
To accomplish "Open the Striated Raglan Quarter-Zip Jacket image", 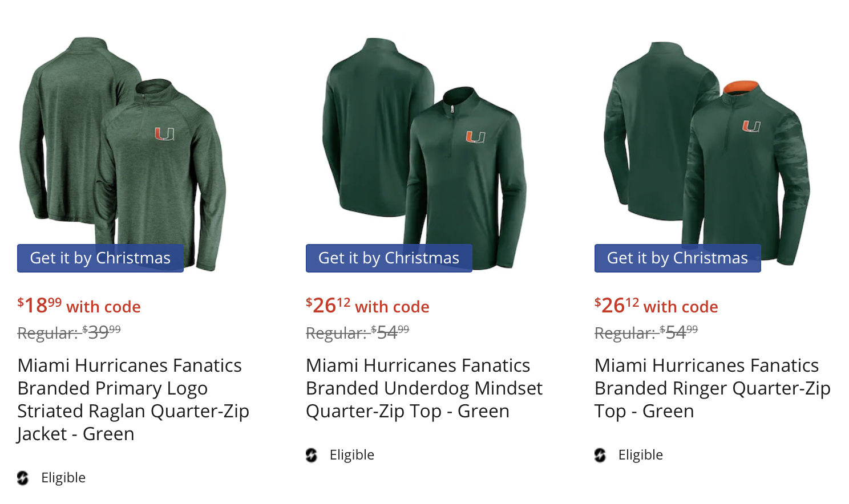I will coord(123,148).
